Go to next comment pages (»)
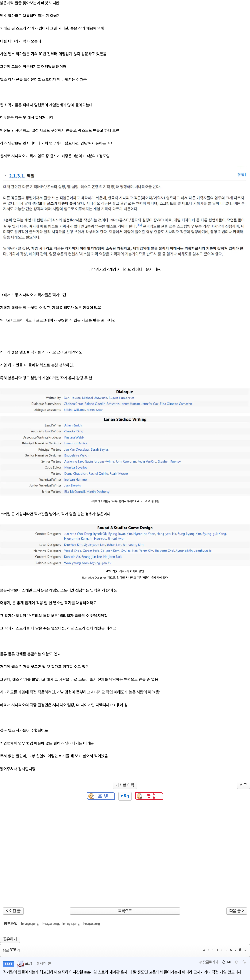250x980 pixels. pos(245,950)
